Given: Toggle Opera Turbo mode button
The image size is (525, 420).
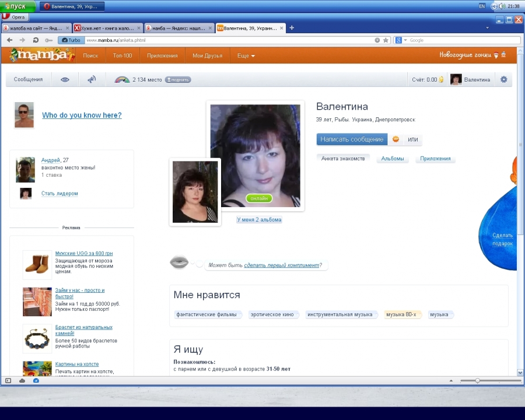Looking at the screenshot, I should pyautogui.click(x=71, y=40).
